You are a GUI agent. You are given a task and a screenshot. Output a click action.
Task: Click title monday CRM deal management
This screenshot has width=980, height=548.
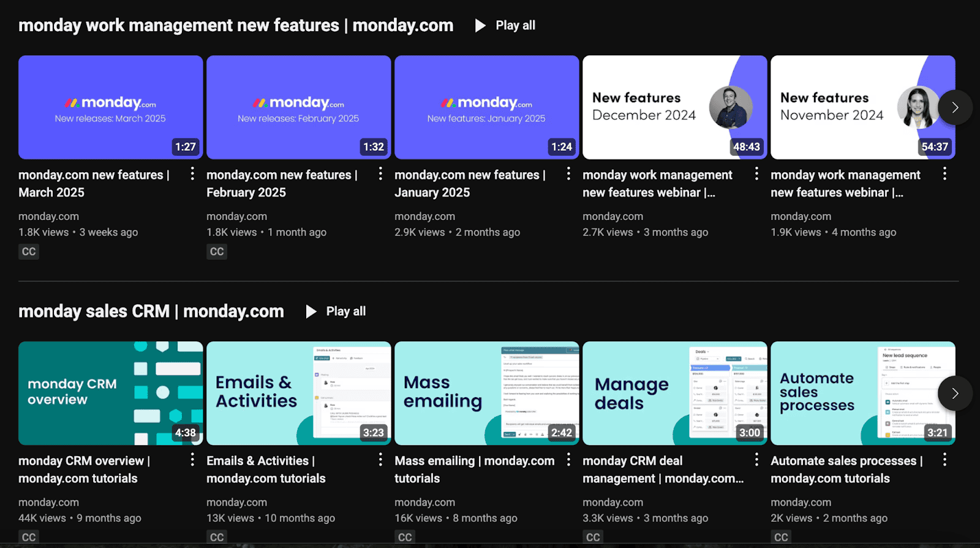(663, 470)
